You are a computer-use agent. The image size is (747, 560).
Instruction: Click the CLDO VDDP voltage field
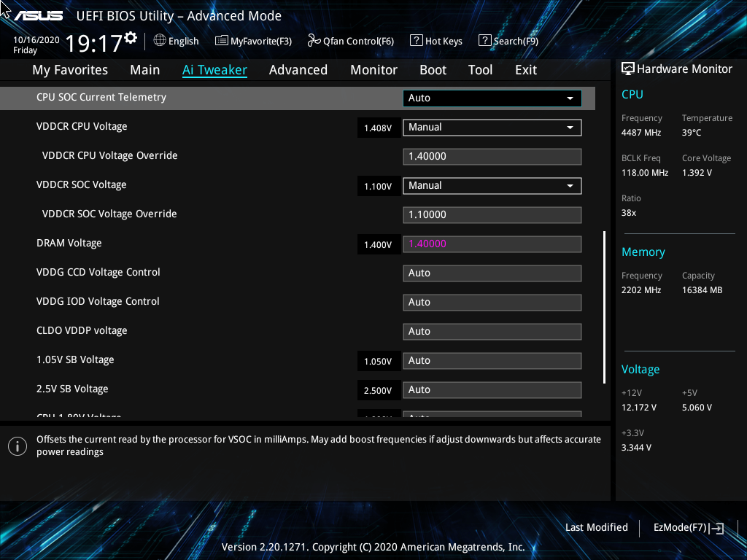(492, 332)
